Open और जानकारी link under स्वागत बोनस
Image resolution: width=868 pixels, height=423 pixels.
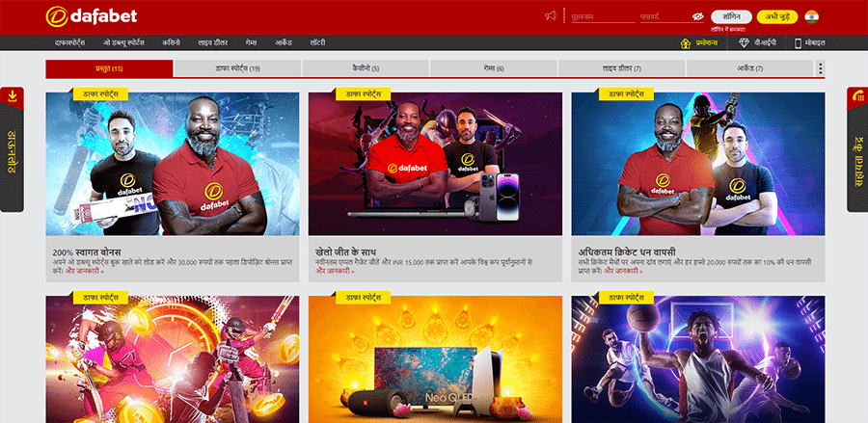pos(85,272)
